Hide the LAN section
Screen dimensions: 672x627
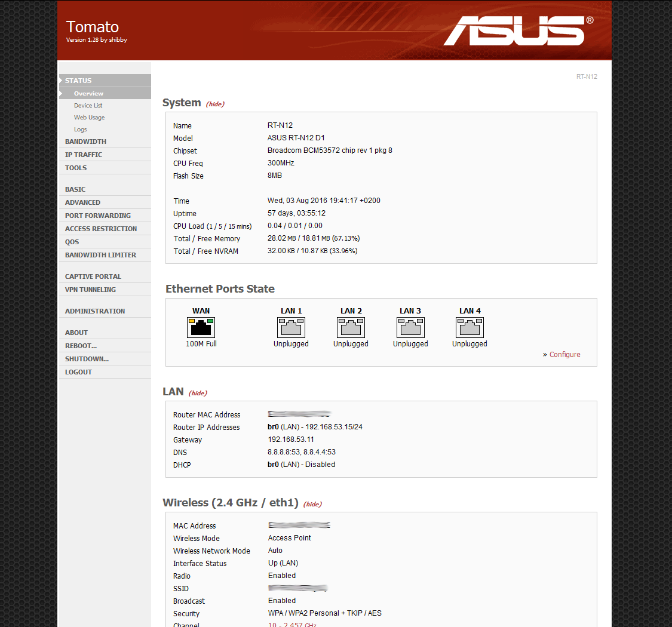point(198,393)
